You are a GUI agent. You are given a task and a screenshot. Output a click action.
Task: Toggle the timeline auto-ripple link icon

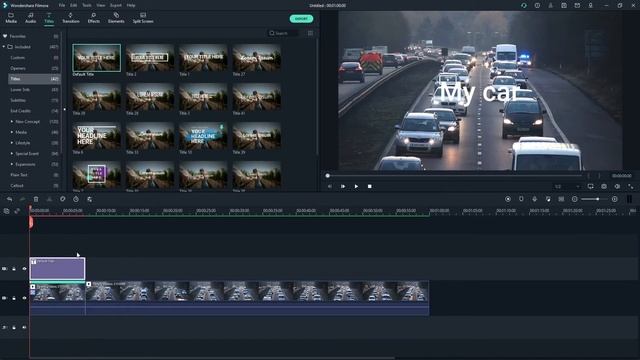(x=17, y=211)
